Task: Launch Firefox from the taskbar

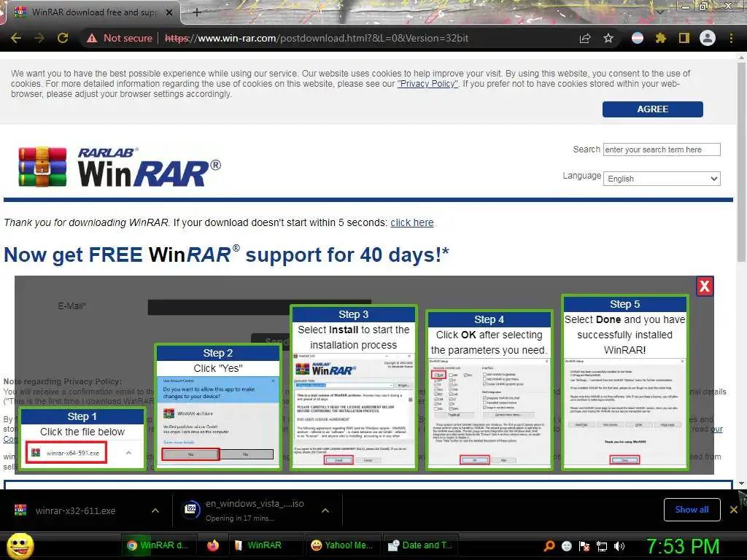Action: pos(213,545)
